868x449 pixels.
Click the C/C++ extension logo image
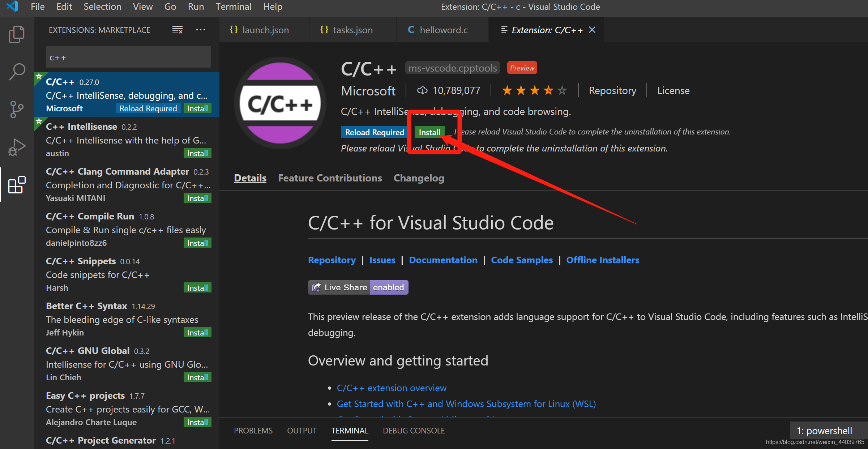click(280, 104)
